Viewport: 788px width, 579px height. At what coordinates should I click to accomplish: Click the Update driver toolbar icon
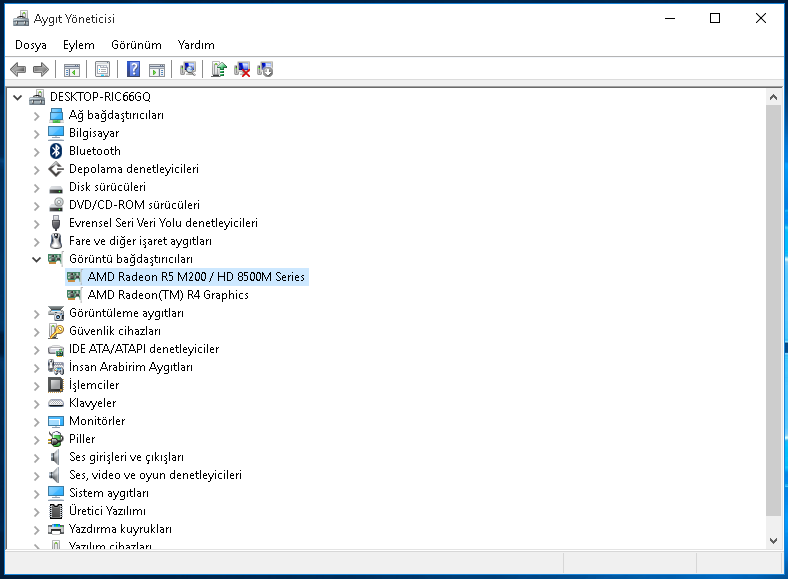coord(219,69)
